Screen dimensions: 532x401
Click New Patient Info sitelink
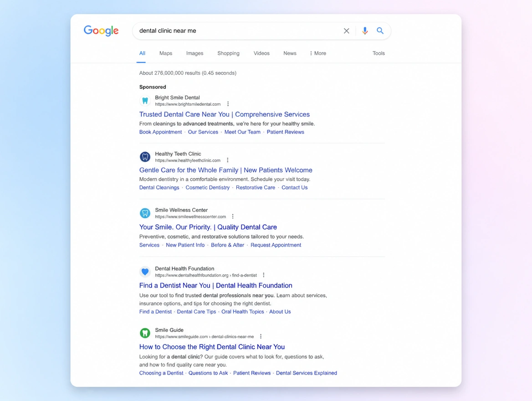coord(185,245)
